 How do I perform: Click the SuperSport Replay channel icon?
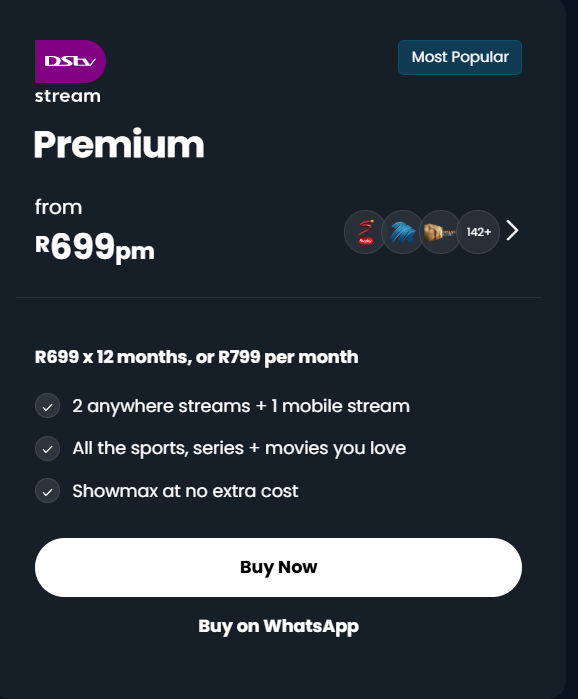click(x=365, y=232)
